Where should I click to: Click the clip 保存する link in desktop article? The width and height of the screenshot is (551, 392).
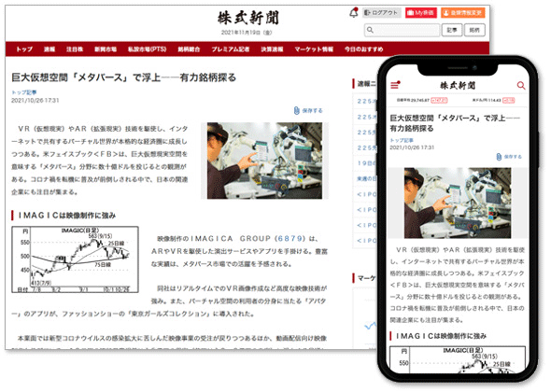(308, 111)
